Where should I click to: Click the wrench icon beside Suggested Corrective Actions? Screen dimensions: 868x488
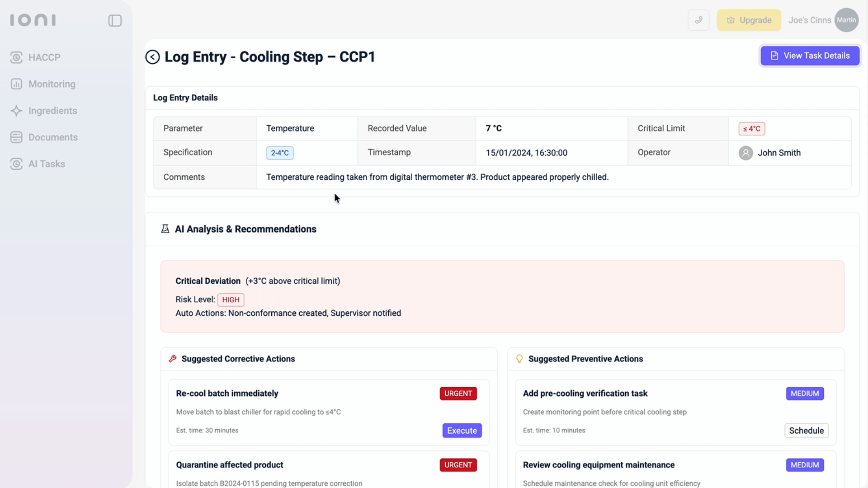[x=172, y=359]
